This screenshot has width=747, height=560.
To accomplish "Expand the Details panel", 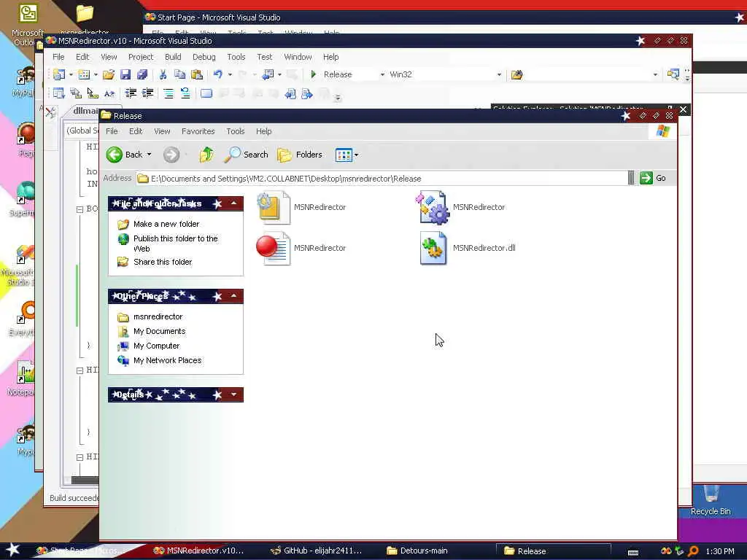I will (234, 394).
